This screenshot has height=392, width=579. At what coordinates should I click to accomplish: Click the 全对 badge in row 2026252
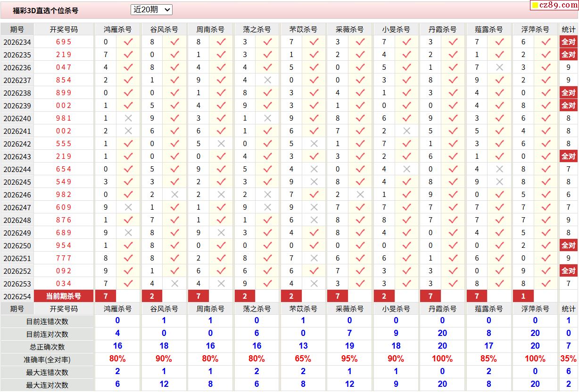pyautogui.click(x=569, y=271)
